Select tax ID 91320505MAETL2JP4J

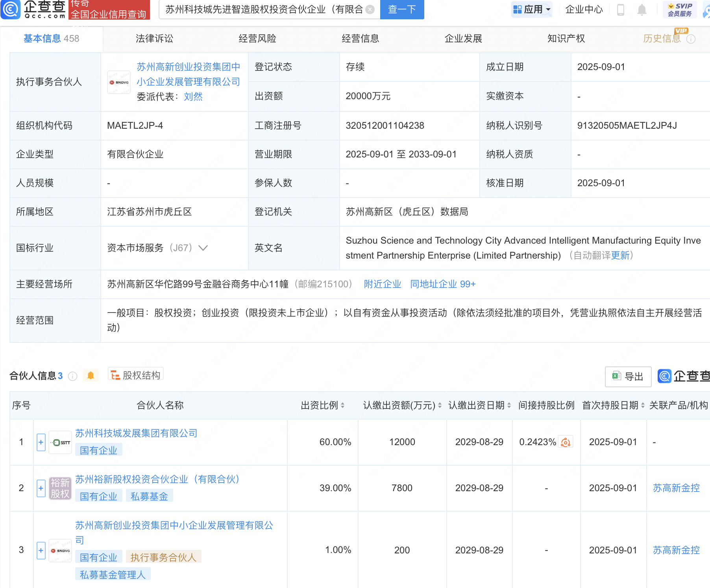coord(627,126)
